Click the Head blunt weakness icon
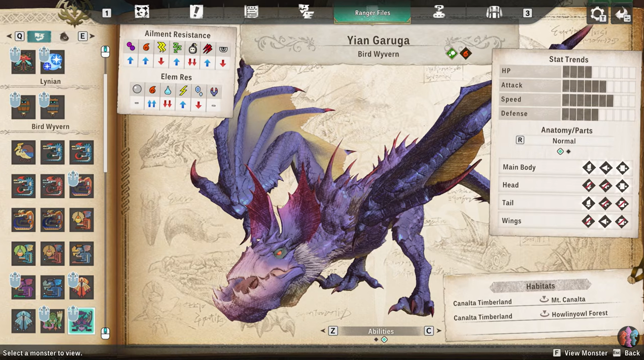 tap(622, 186)
